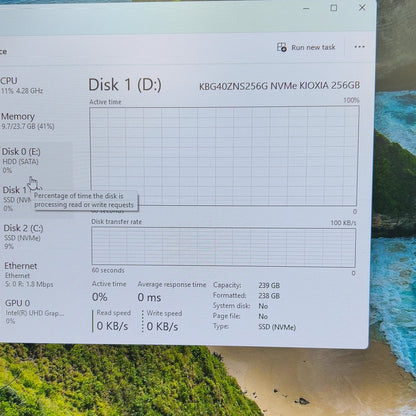Click the Run new task button

point(306,47)
